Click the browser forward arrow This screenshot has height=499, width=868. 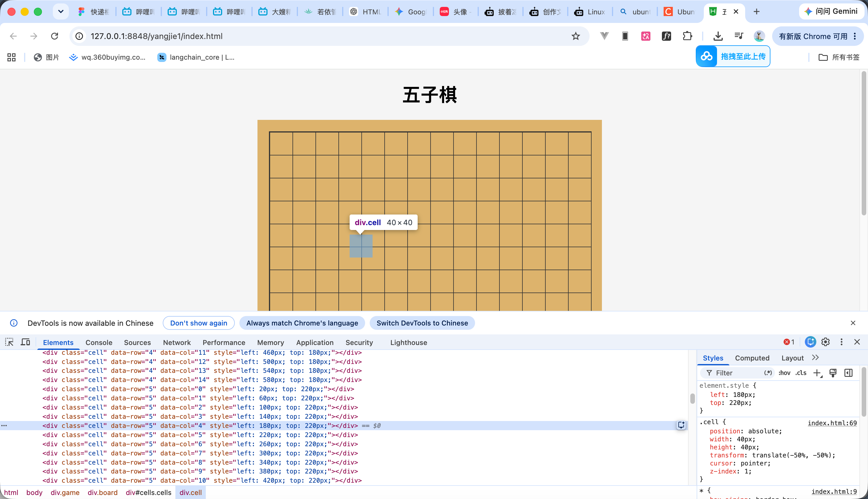click(34, 36)
